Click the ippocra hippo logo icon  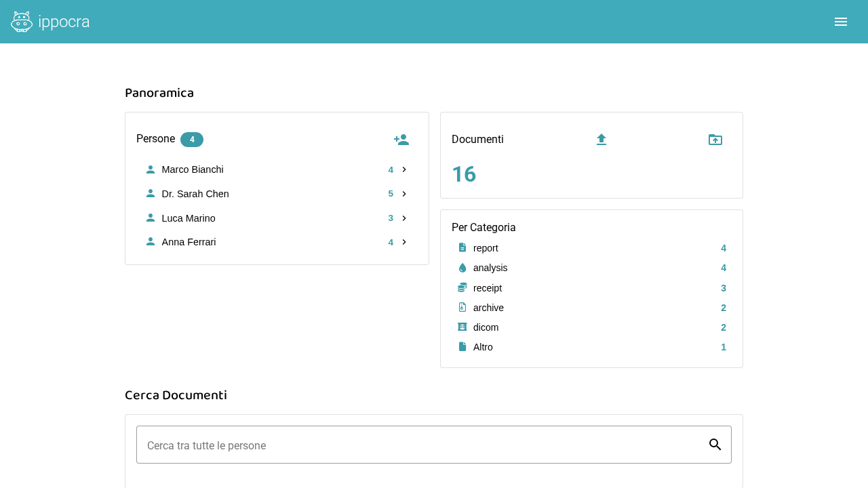pyautogui.click(x=22, y=22)
